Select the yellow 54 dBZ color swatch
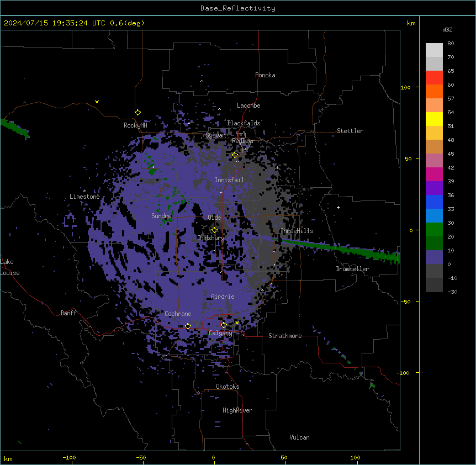476x465 pixels. (434, 119)
